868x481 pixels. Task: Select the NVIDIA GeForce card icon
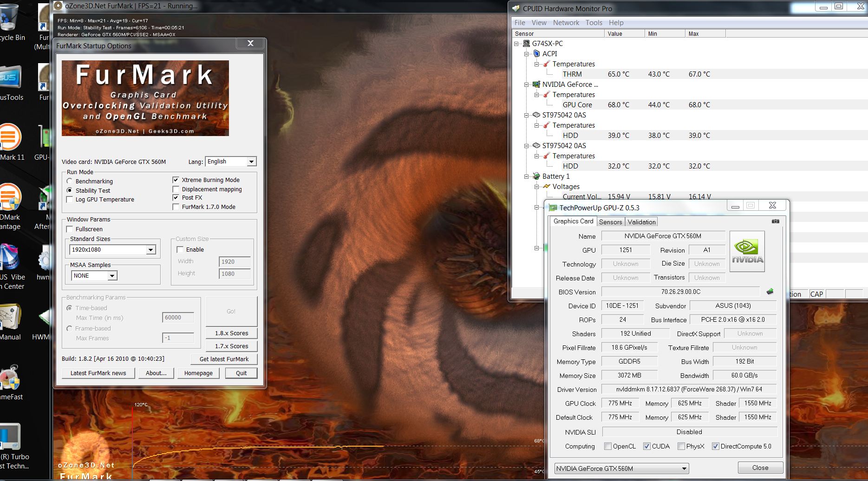coord(536,84)
